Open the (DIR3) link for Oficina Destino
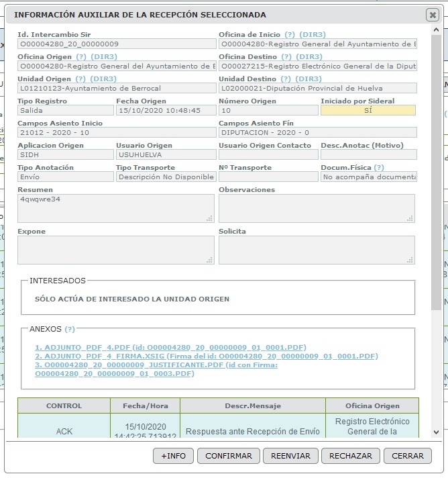 [309, 56]
